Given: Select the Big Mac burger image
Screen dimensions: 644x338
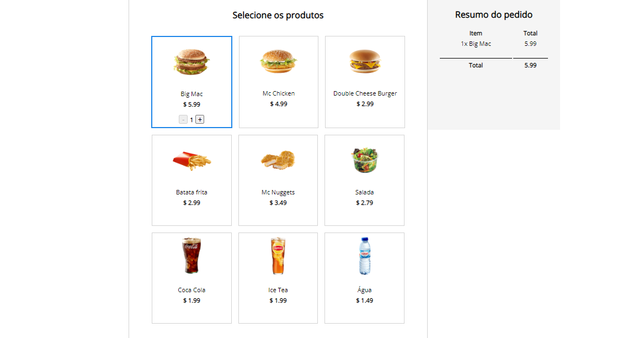Looking at the screenshot, I should 191,61.
